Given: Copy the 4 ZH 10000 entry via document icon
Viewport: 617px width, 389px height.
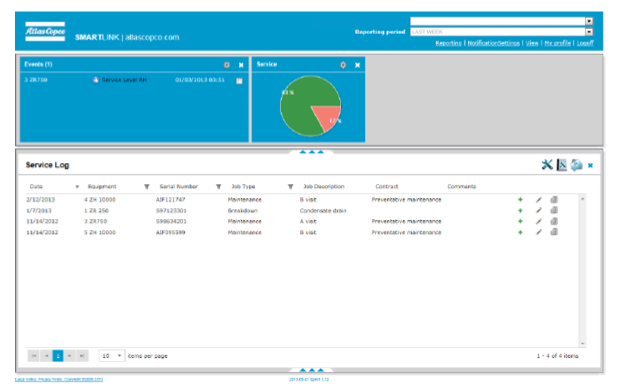Looking at the screenshot, I should pyautogui.click(x=554, y=200).
